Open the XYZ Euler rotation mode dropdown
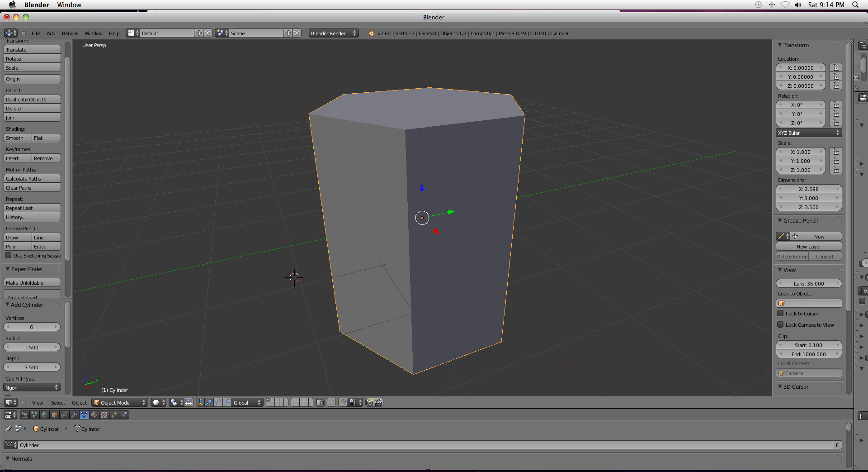 [x=809, y=133]
